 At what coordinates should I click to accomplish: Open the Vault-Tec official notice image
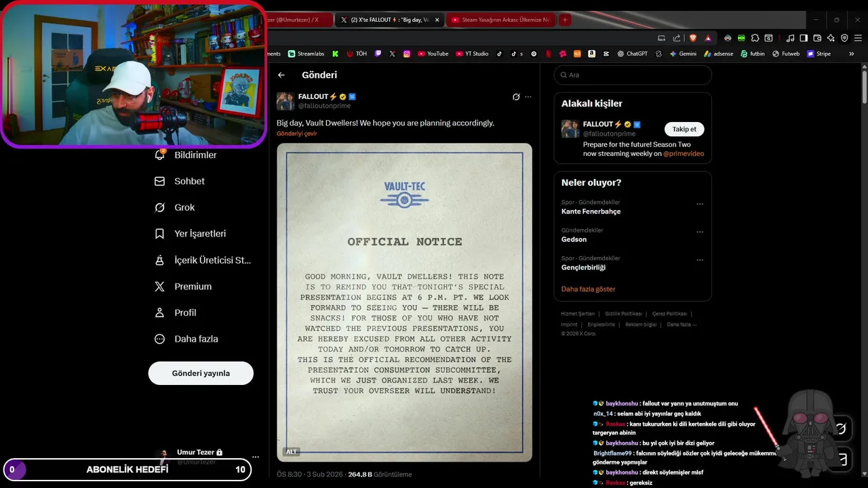(x=404, y=302)
